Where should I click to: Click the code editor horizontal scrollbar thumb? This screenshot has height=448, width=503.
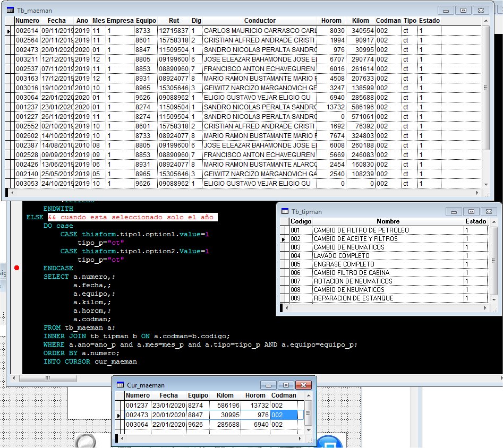[x=48, y=378]
